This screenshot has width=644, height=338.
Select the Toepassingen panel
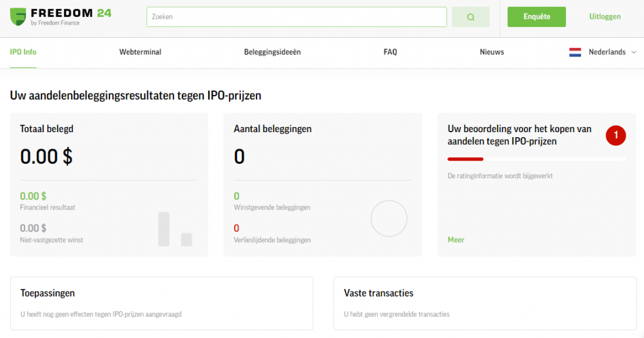tap(162, 303)
